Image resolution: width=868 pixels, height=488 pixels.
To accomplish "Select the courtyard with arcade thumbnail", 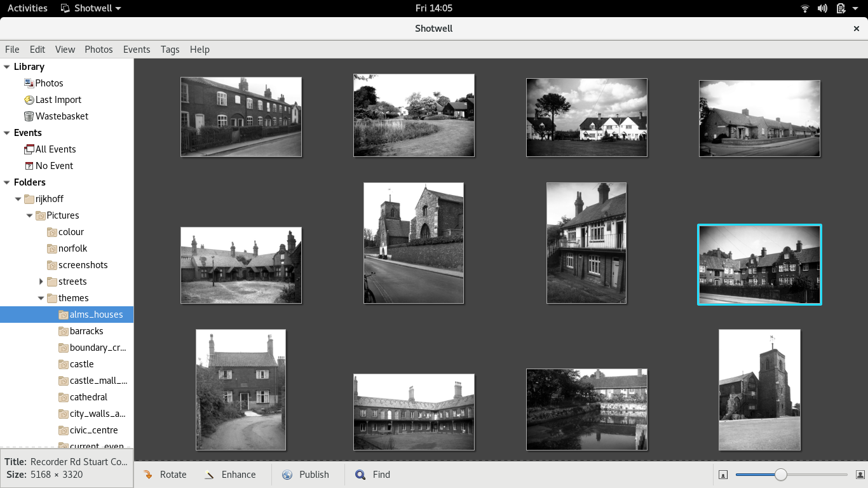I will [x=414, y=412].
